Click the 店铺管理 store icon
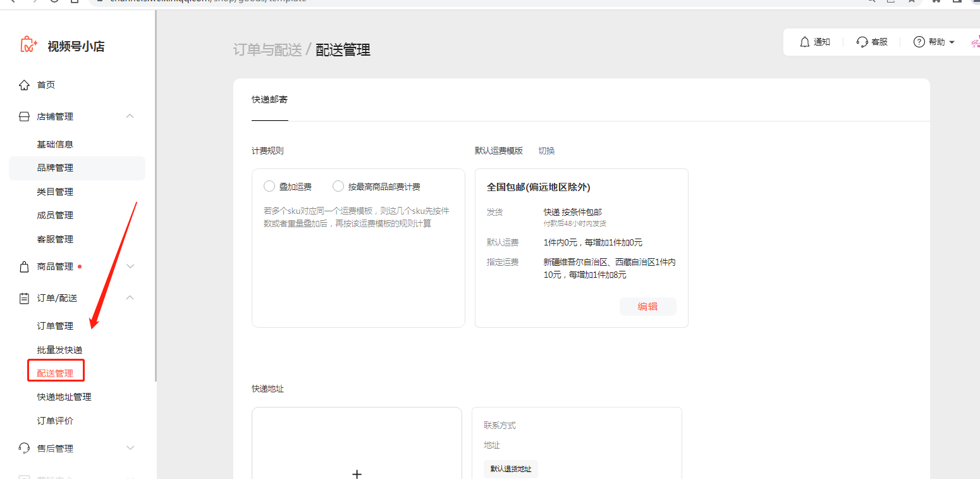980x479 pixels. coord(24,116)
